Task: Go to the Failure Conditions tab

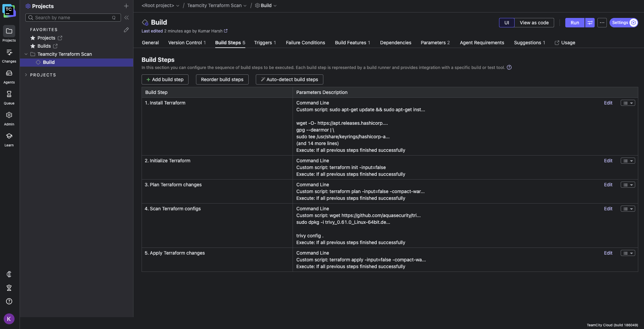Action: coord(305,43)
